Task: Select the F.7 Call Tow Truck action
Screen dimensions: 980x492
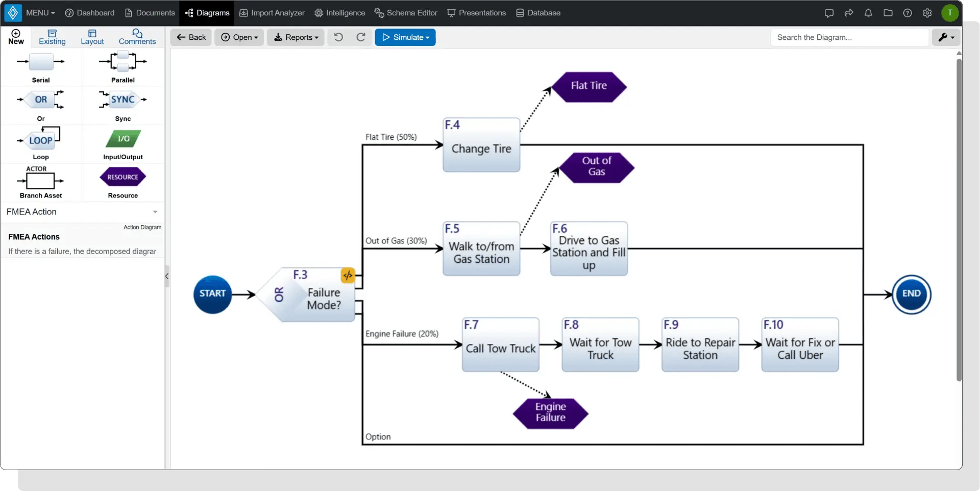Action: pyautogui.click(x=501, y=345)
